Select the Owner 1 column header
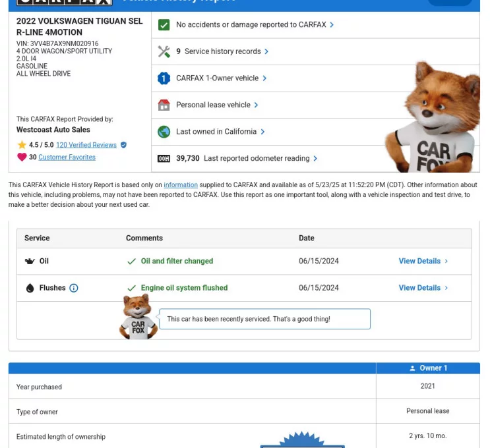This screenshot has width=490, height=448. [427, 368]
